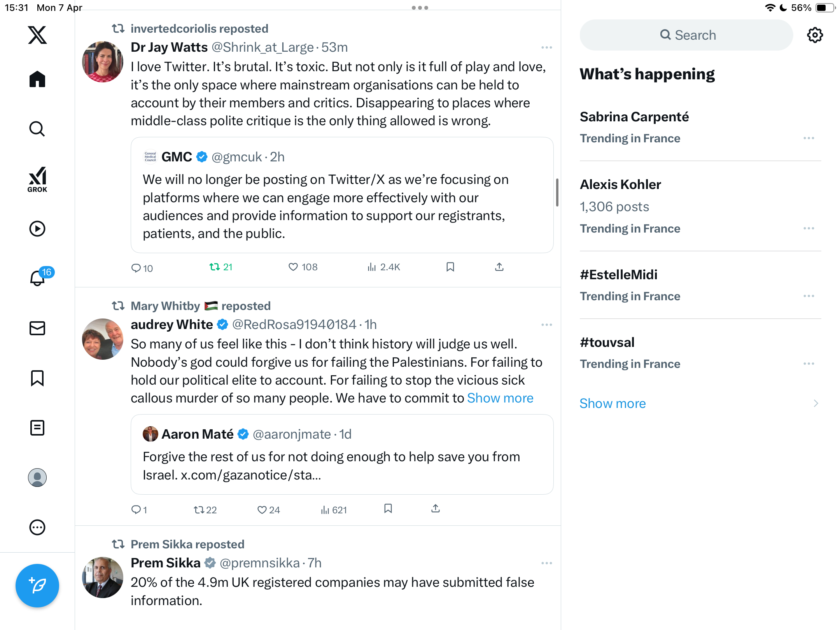The height and width of the screenshot is (630, 840).
Task: Expand Show more trends chevron
Action: click(816, 403)
